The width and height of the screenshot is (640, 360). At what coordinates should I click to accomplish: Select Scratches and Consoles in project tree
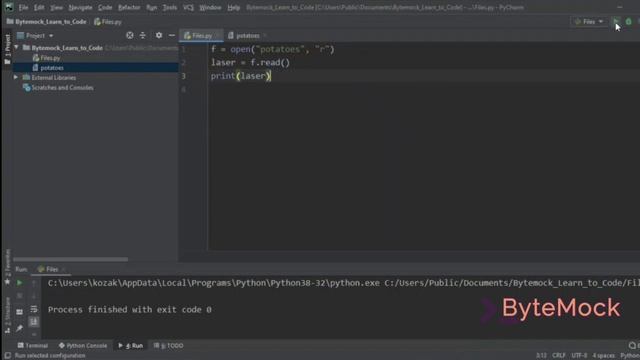62,87
